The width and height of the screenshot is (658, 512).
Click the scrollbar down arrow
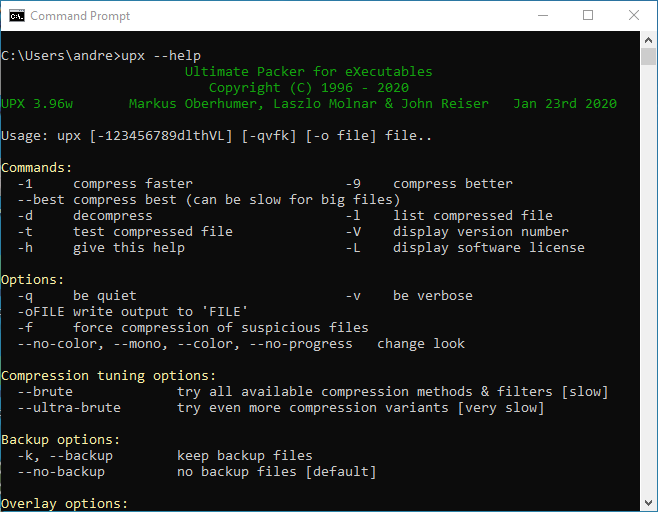tap(648, 502)
